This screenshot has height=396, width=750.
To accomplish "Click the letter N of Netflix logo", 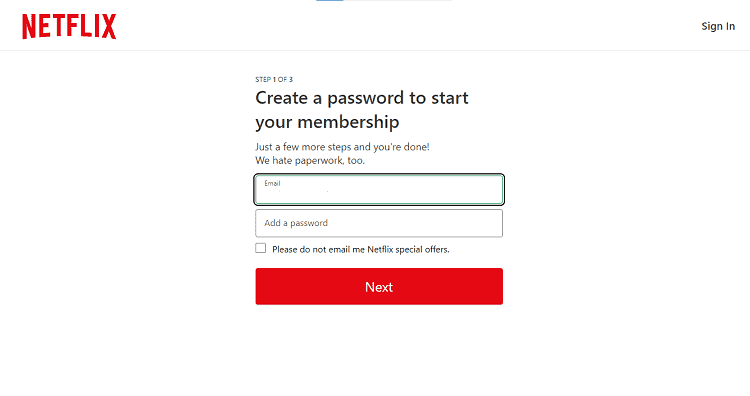I will [x=29, y=26].
